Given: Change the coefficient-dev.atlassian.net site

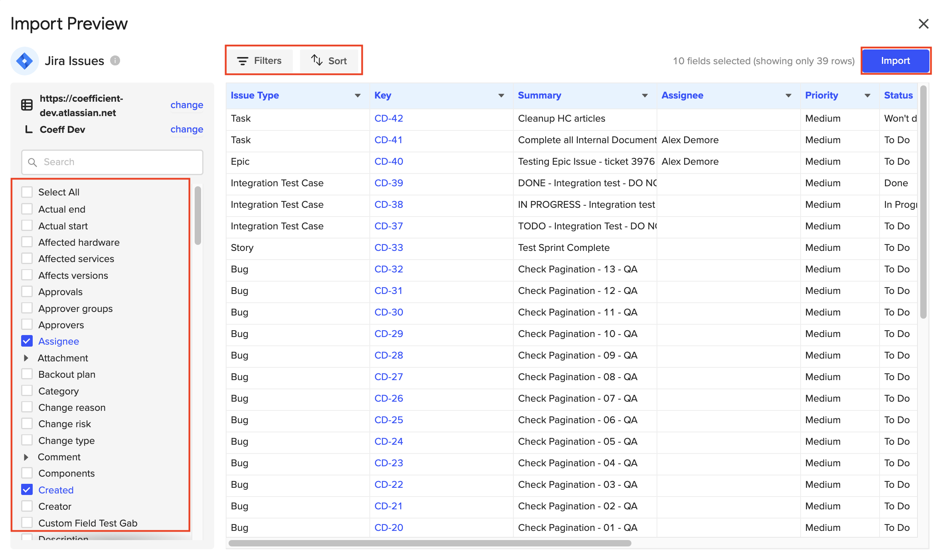Looking at the screenshot, I should click(187, 105).
